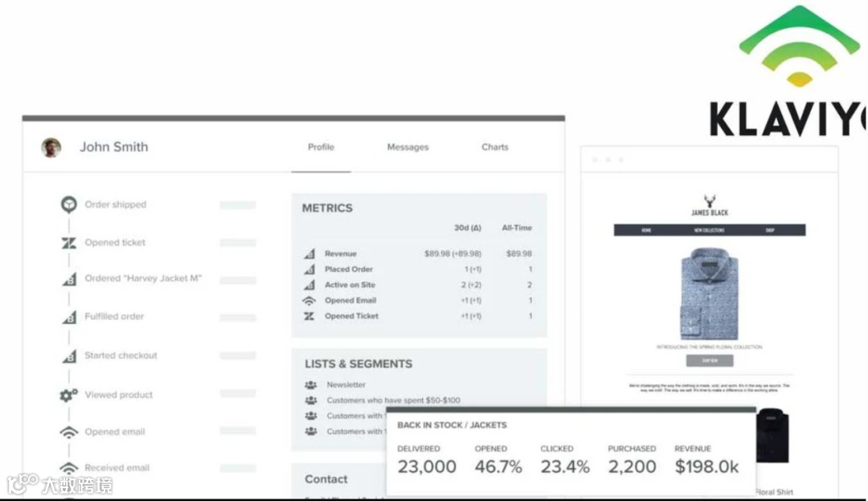Screen dimensions: 868x501
Task: Select Ordered "Harvey Jacket M" event
Action: click(143, 278)
